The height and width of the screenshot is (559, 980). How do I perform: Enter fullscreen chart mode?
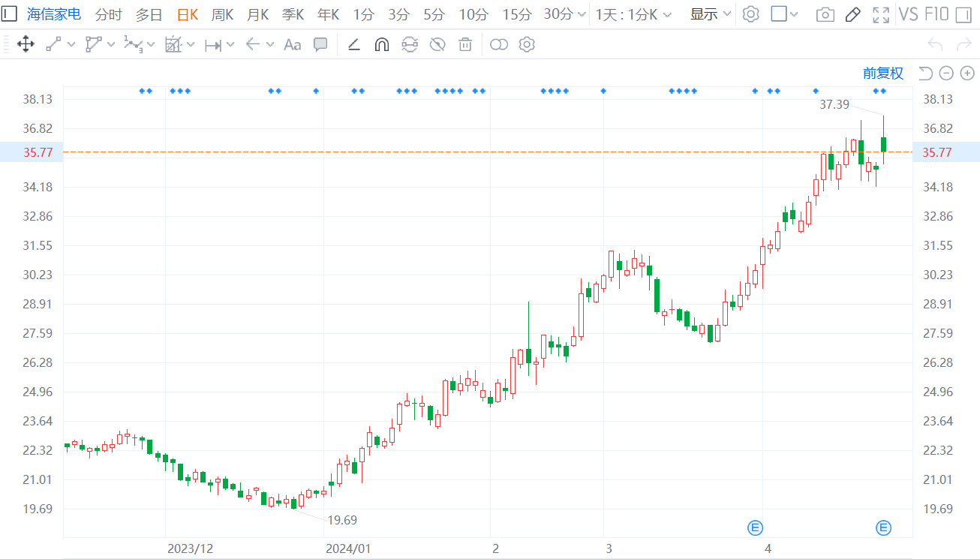[881, 14]
